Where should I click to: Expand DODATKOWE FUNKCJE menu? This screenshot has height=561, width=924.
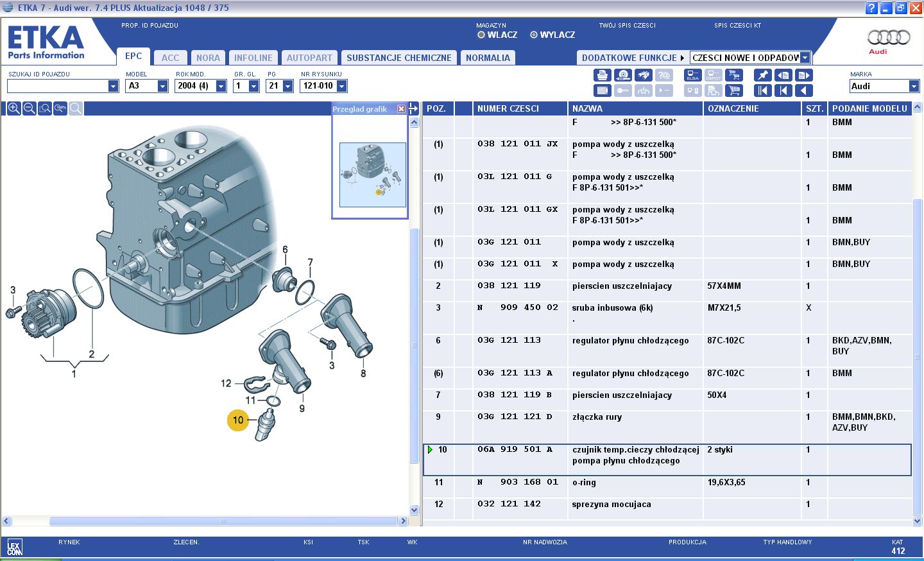(x=633, y=58)
